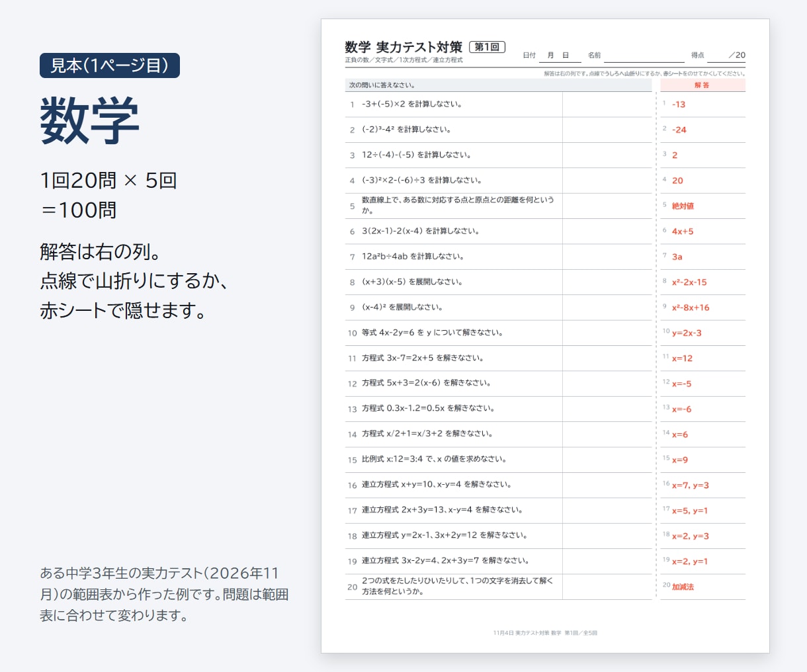Click question 11: 方程式 3x-7=2x+5
The width and height of the screenshot is (807, 672).
(423, 358)
